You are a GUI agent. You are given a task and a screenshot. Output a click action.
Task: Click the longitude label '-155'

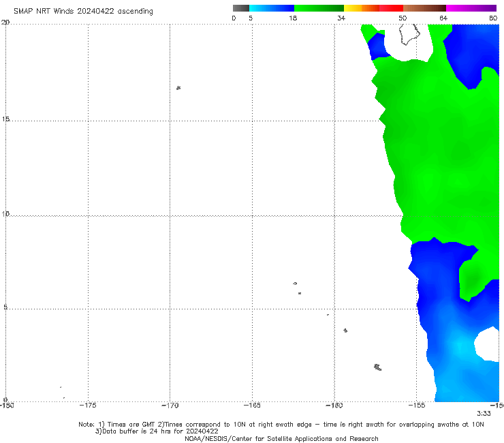(x=417, y=406)
